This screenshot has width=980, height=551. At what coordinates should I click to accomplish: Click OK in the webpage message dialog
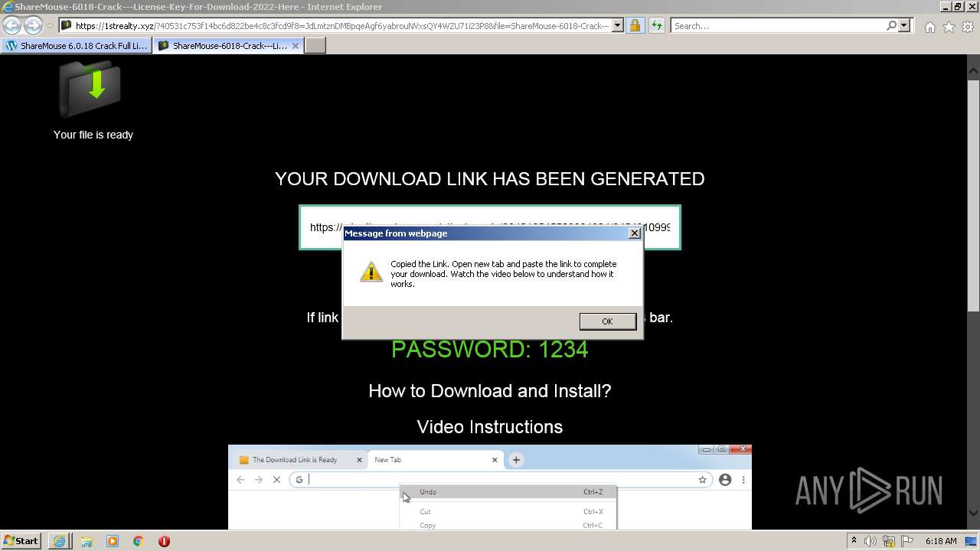point(607,321)
